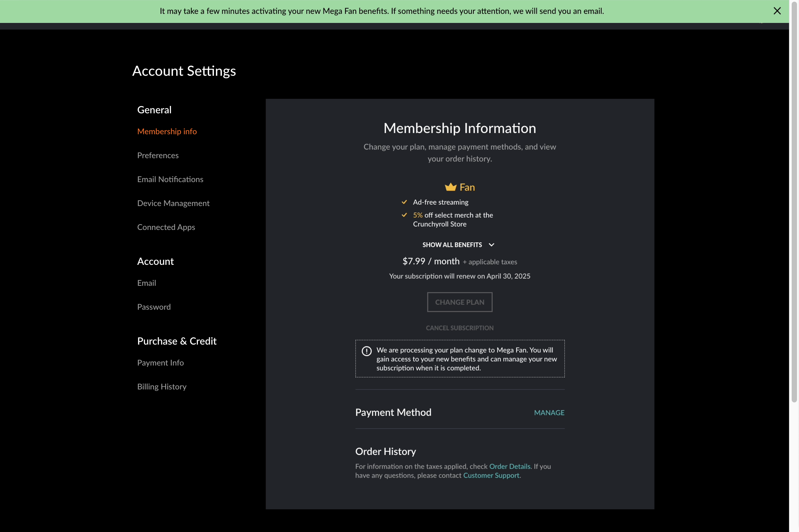Open Device Management

[173, 203]
